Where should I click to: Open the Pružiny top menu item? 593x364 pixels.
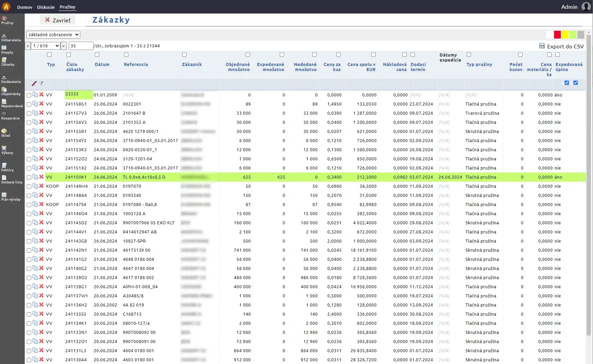click(67, 7)
